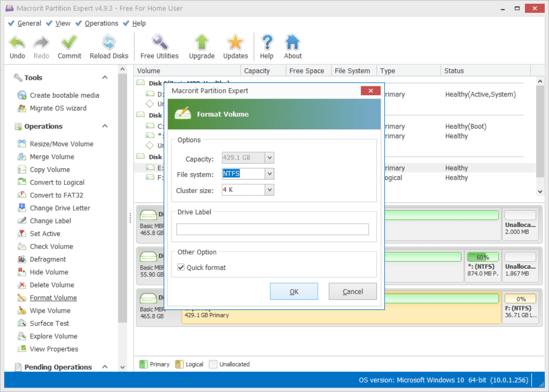Click the Commit checkmark icon
This screenshot has width=549, height=392.
tap(69, 46)
